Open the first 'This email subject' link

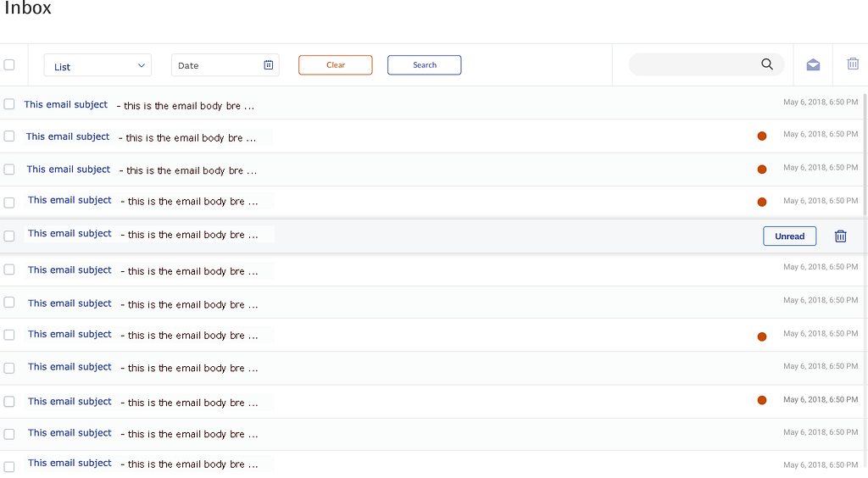click(66, 104)
